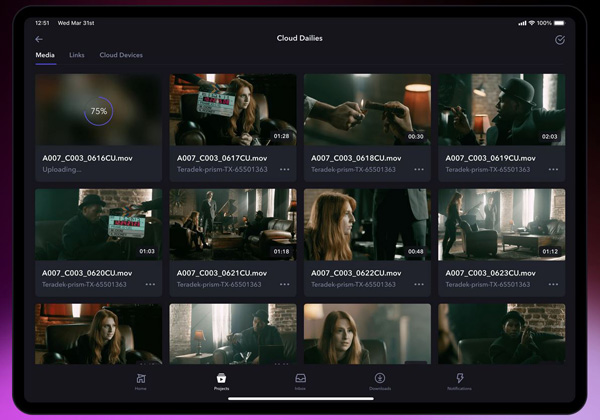Switch to the Cloud Devices tab
This screenshot has height=420, width=600.
pyautogui.click(x=121, y=55)
